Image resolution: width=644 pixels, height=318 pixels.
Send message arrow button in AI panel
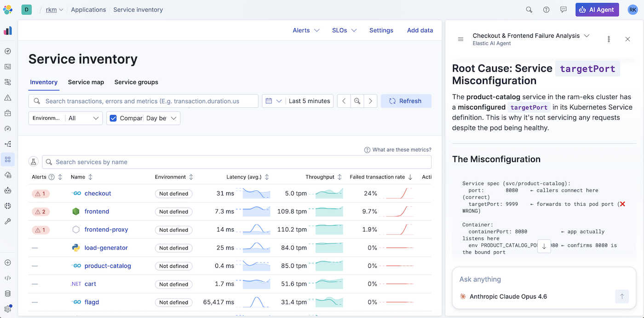[622, 297]
